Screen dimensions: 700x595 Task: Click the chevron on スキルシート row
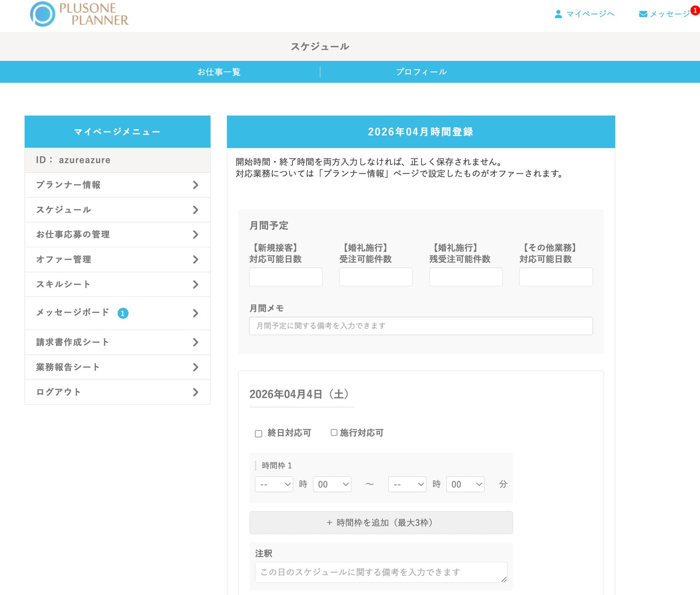click(x=196, y=284)
